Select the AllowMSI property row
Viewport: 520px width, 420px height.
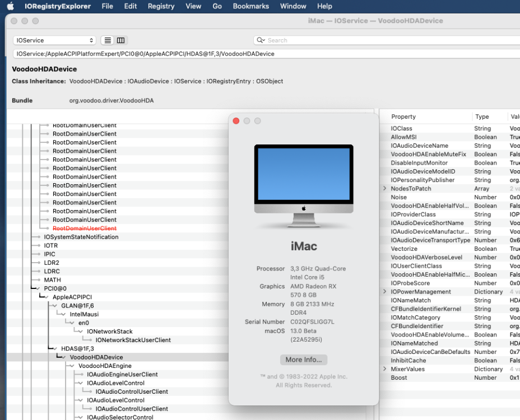point(451,137)
